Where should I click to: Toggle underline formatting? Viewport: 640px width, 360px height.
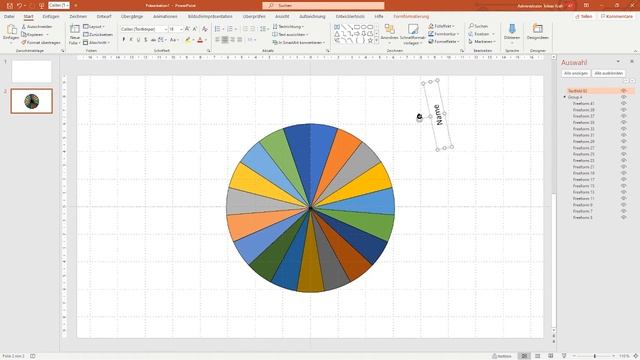click(x=138, y=40)
